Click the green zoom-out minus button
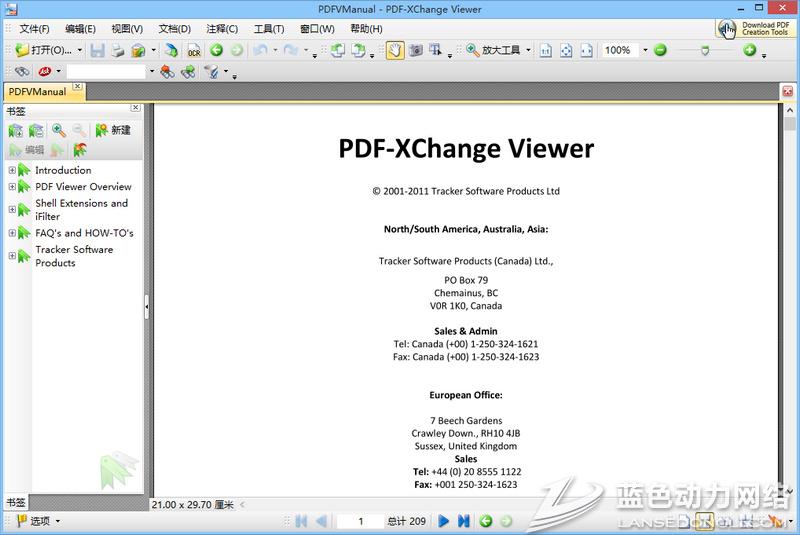This screenshot has width=800, height=535. pos(660,50)
